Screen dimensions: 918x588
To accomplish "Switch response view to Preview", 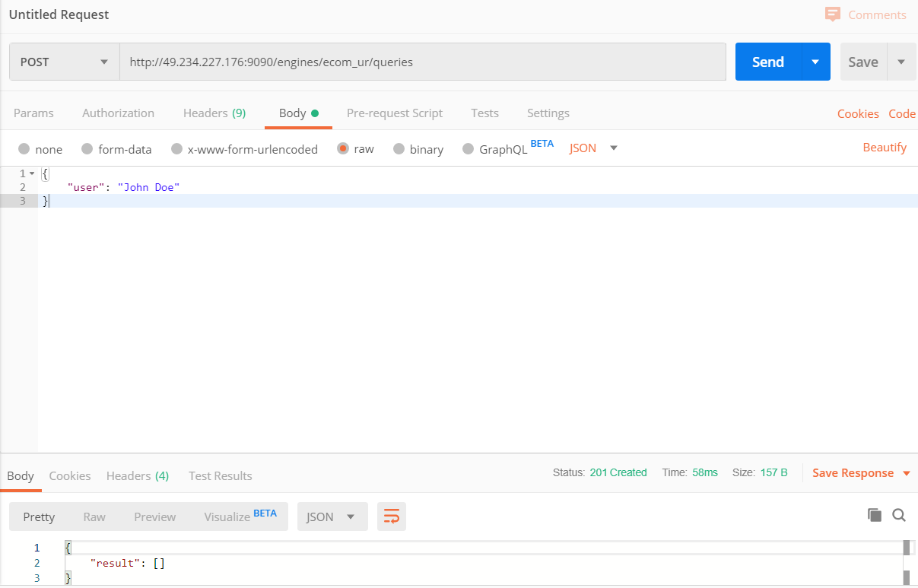I will [x=155, y=516].
